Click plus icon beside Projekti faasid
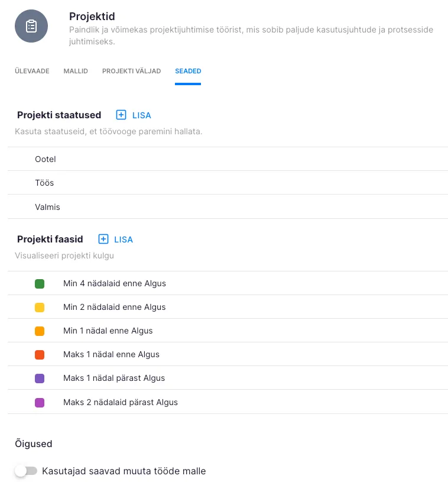448x482 pixels. pyautogui.click(x=103, y=240)
